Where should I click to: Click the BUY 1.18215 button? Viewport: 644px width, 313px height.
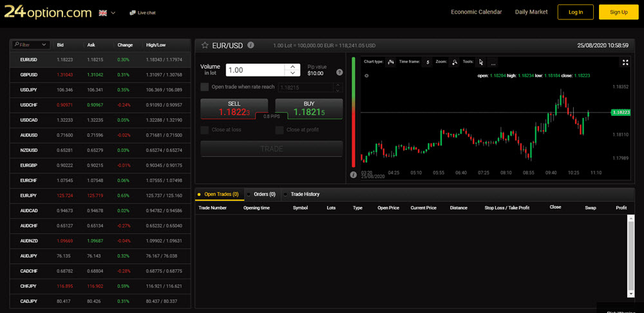click(309, 108)
